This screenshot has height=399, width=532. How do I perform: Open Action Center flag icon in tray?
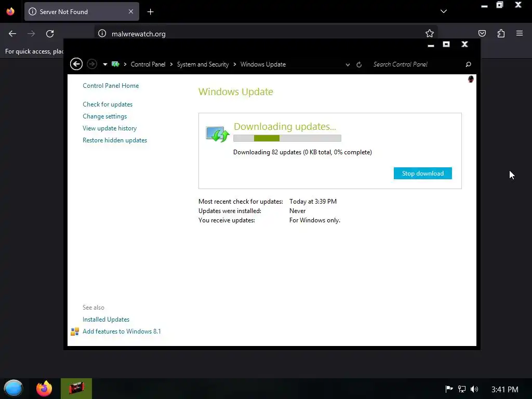(x=449, y=389)
